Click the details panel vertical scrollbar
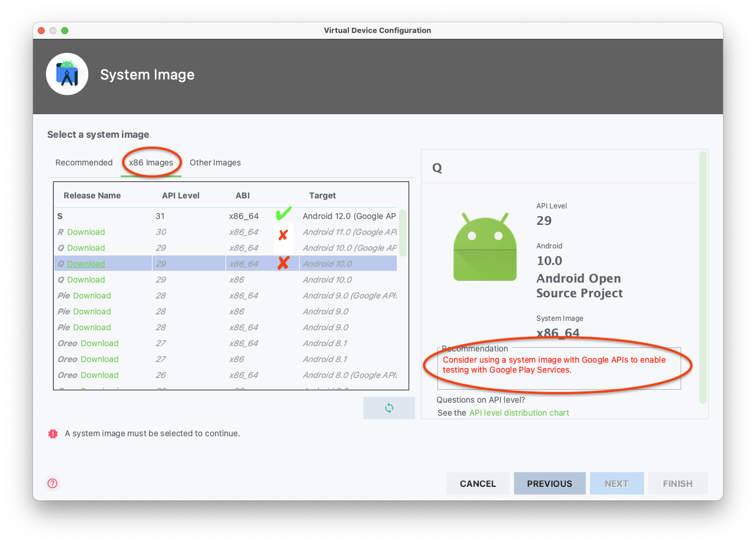Image resolution: width=756 pixels, height=544 pixels. tap(702, 277)
